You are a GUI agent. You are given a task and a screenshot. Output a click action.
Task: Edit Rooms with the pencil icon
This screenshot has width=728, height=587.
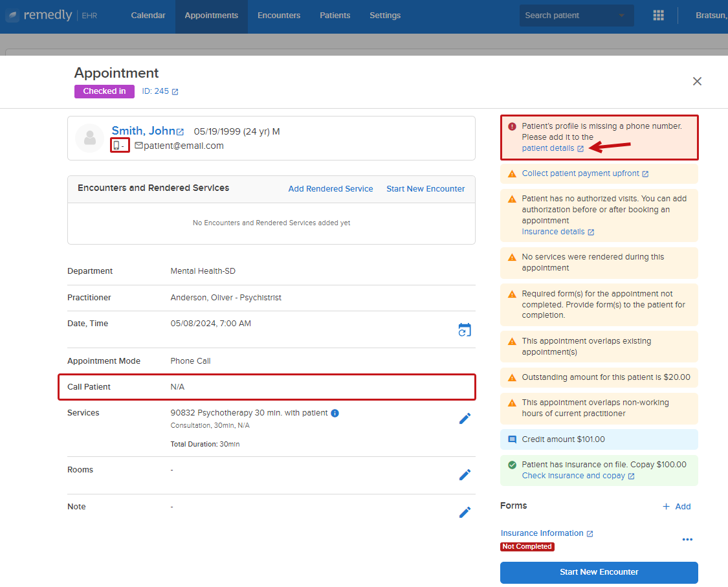click(465, 474)
